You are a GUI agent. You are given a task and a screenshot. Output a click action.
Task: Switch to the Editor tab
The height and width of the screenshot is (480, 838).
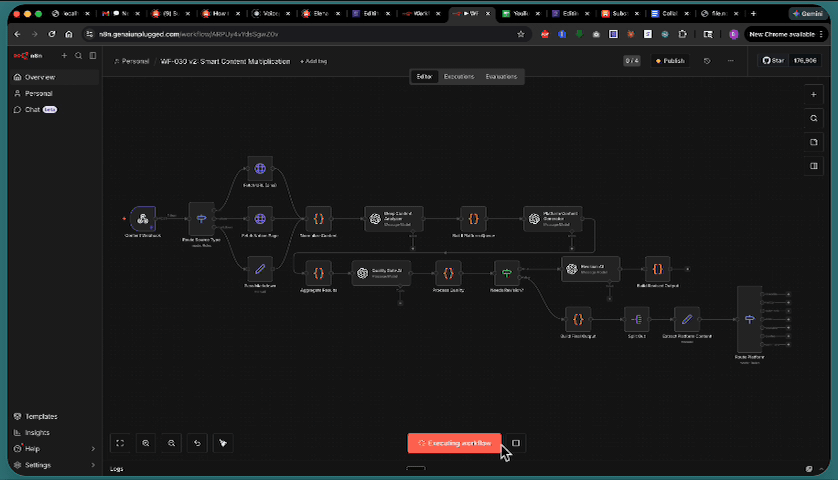pos(424,77)
